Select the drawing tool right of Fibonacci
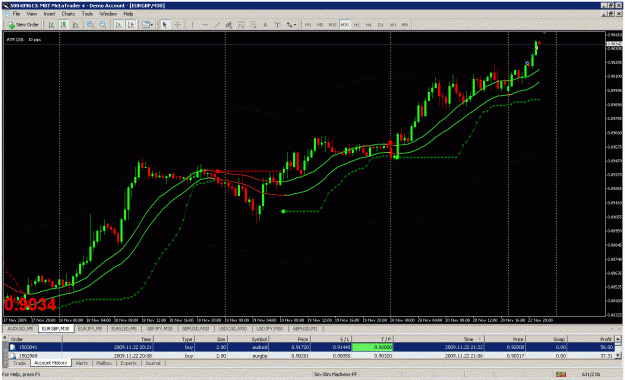The height and width of the screenshot is (380, 625). (x=253, y=25)
